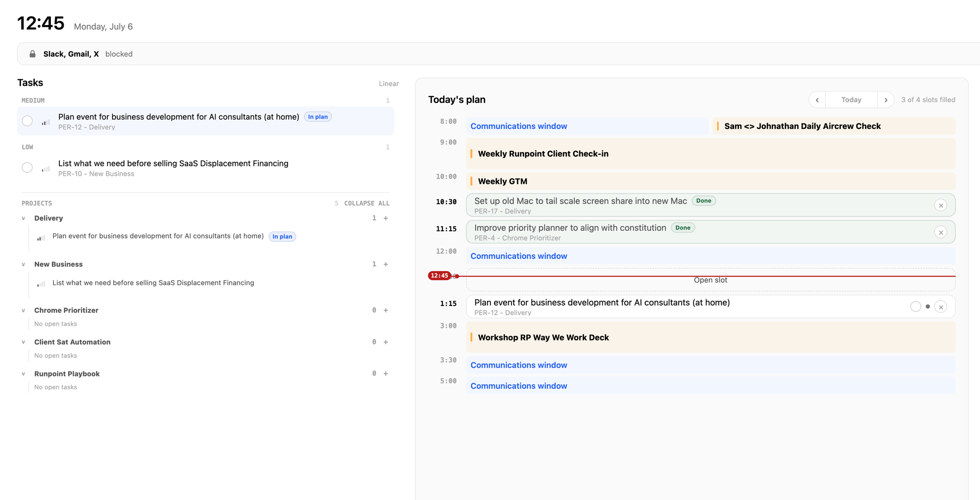Click 'No open tasks' under Chrome Prioritizer

pos(55,324)
